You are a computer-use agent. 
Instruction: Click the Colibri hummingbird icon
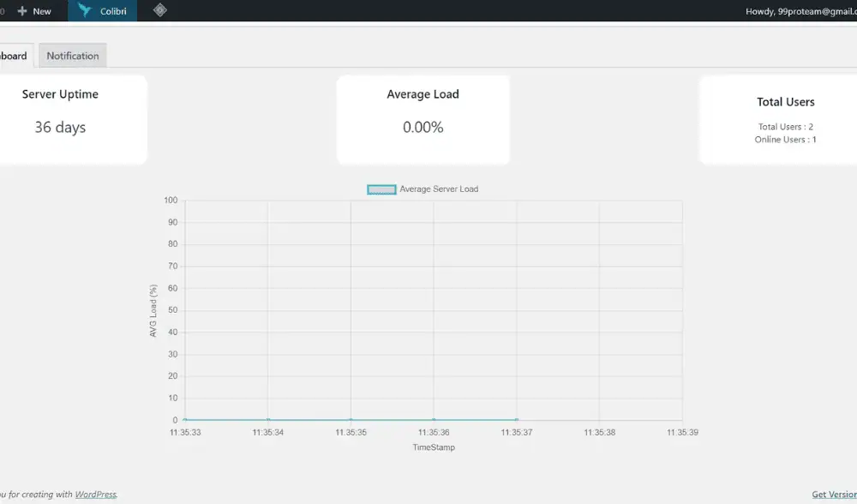(84, 10)
